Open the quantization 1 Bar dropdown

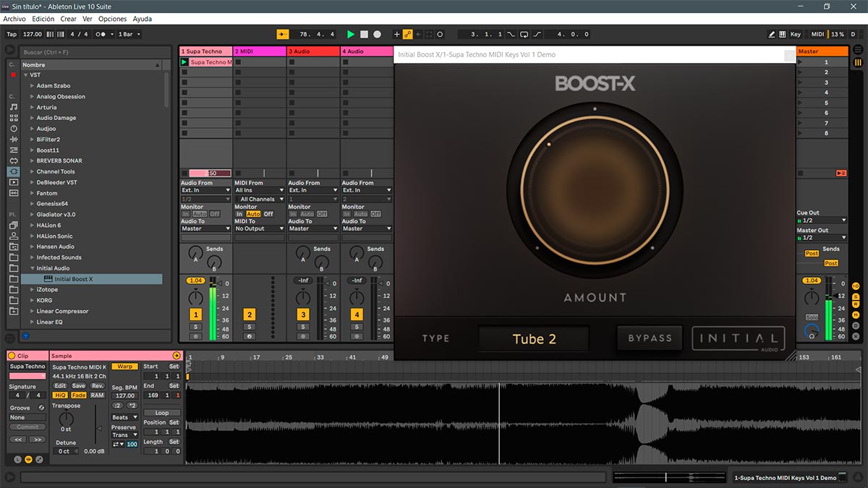[129, 34]
